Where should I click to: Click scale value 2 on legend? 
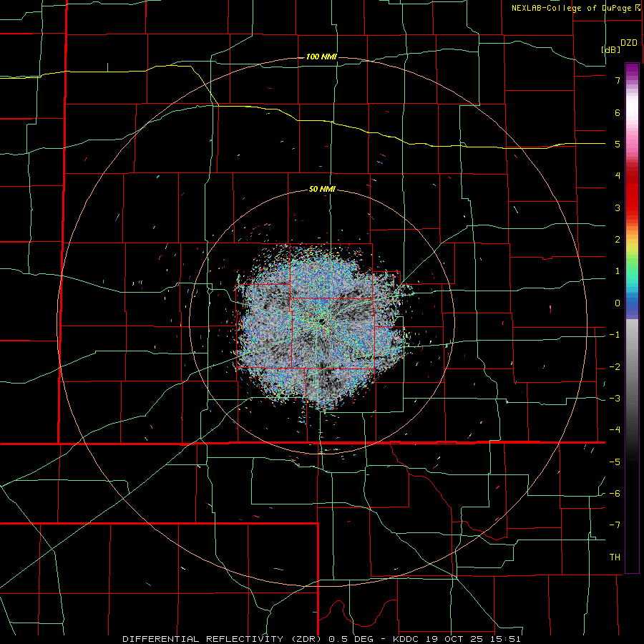coord(618,240)
